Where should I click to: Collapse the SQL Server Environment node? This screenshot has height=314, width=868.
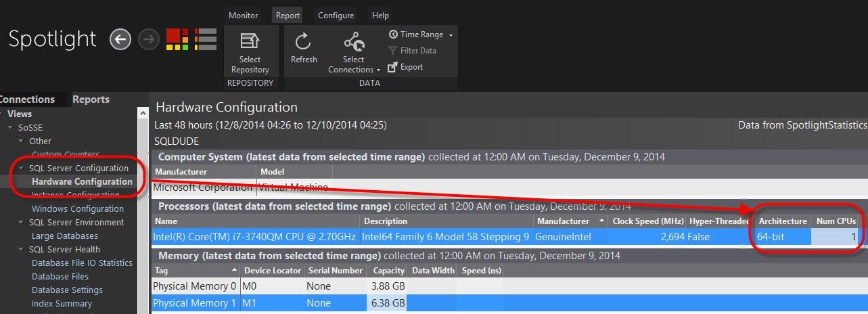[x=22, y=223]
